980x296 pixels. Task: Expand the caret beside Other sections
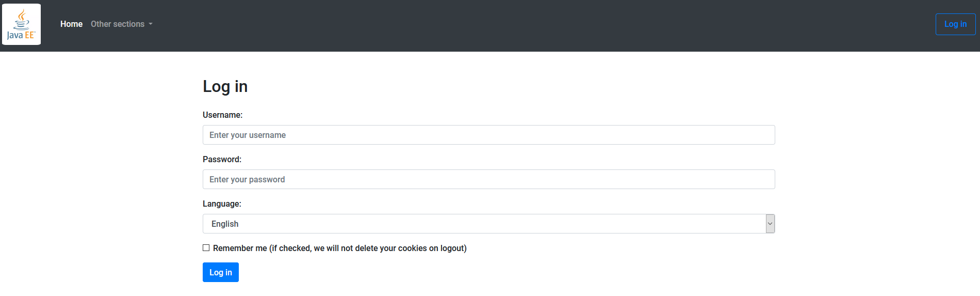click(x=151, y=24)
